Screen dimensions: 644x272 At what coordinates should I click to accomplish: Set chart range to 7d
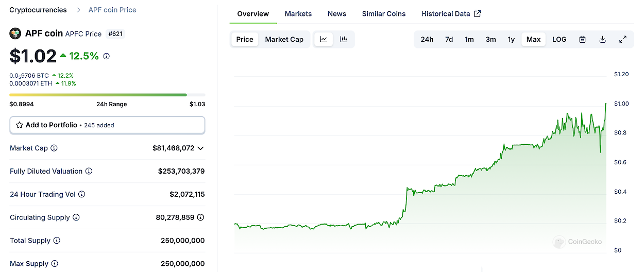coord(449,39)
